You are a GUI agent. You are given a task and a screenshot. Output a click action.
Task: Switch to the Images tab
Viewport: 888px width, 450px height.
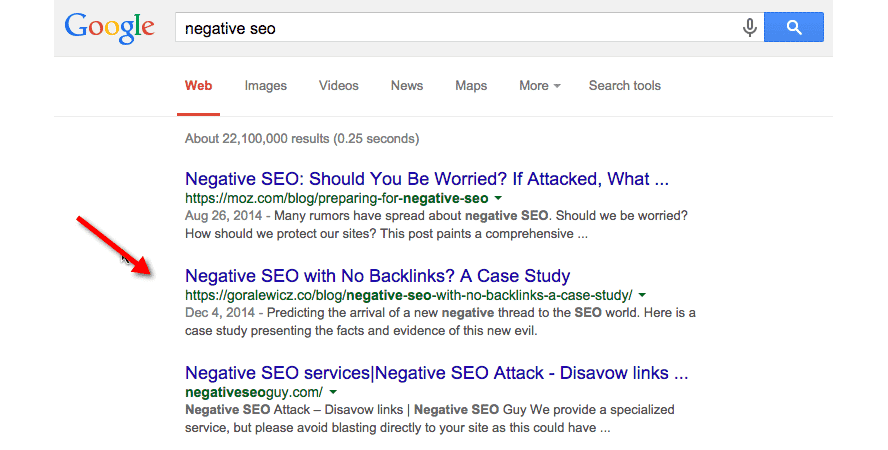click(x=266, y=85)
